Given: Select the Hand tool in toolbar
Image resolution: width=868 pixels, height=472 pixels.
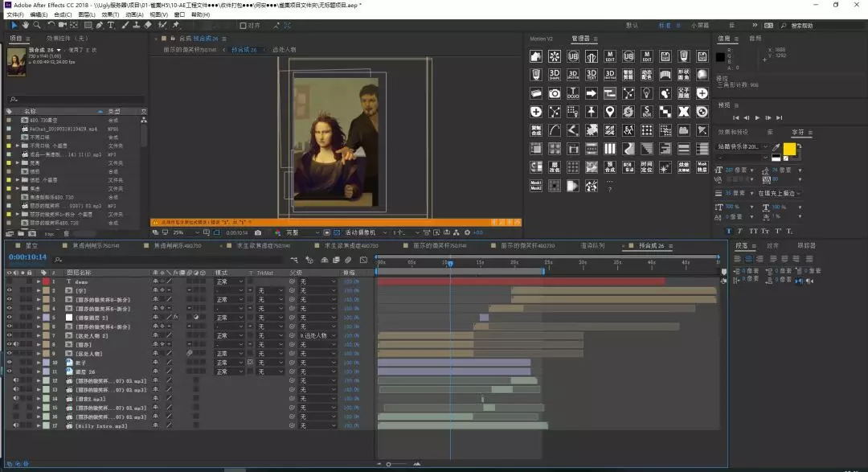Looking at the screenshot, I should coord(26,25).
